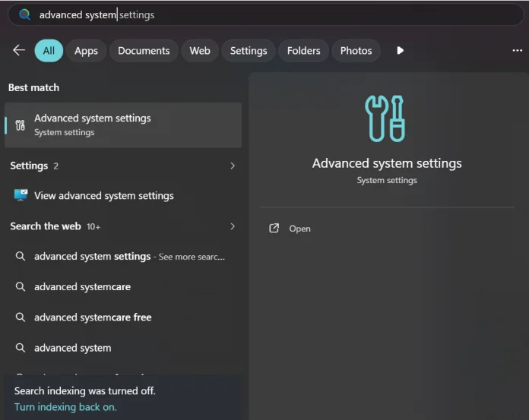Click the Search indexing was turned off message
This screenshot has height=420, width=529.
(x=85, y=390)
